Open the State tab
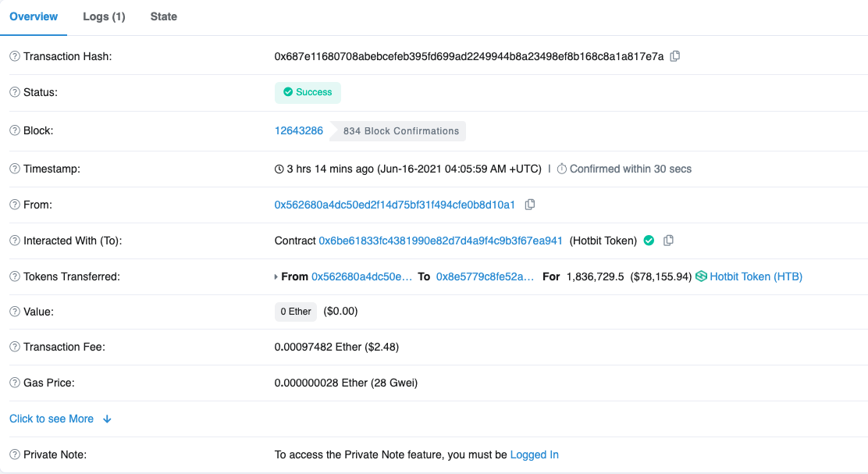Image resolution: width=868 pixels, height=474 pixels. point(163,16)
